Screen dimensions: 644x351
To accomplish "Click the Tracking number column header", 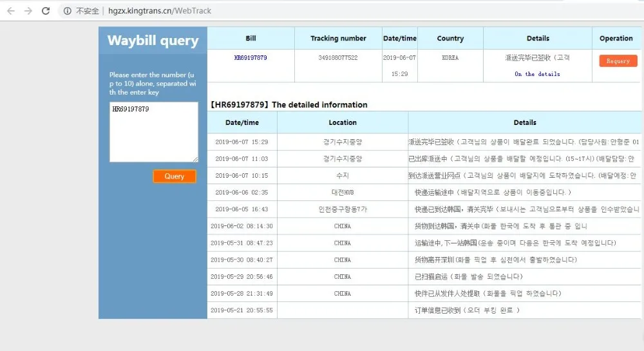I will point(338,38).
